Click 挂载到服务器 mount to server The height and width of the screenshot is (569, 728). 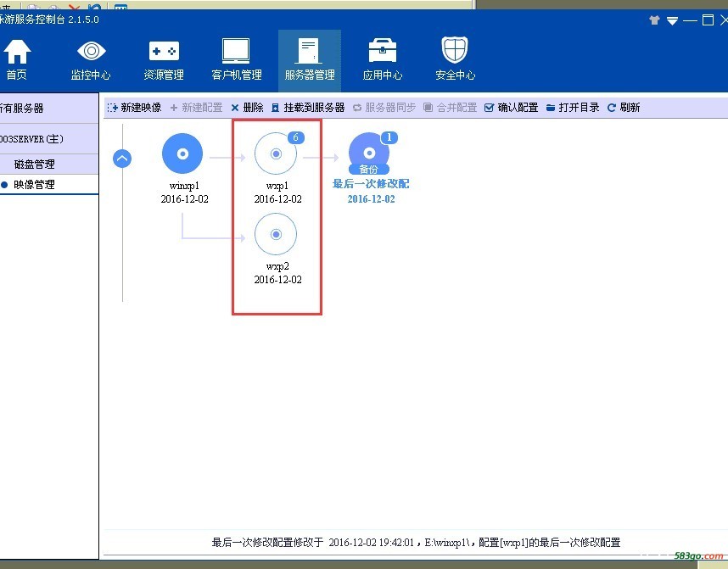click(308, 108)
